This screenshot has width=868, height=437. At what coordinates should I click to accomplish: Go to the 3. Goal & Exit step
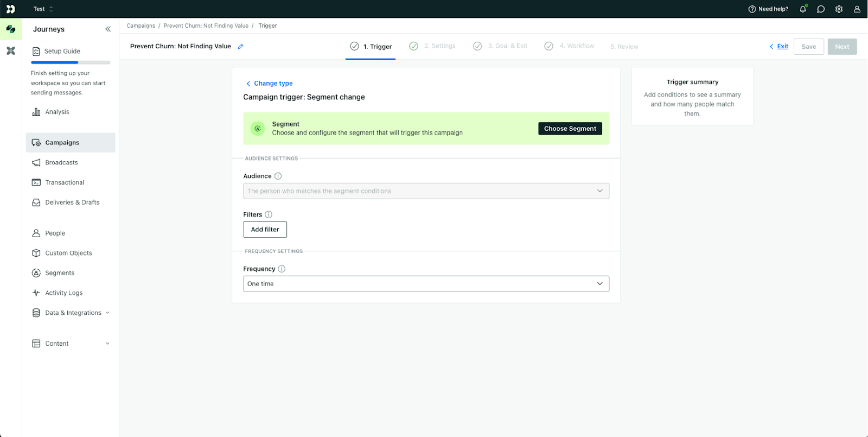(500, 46)
